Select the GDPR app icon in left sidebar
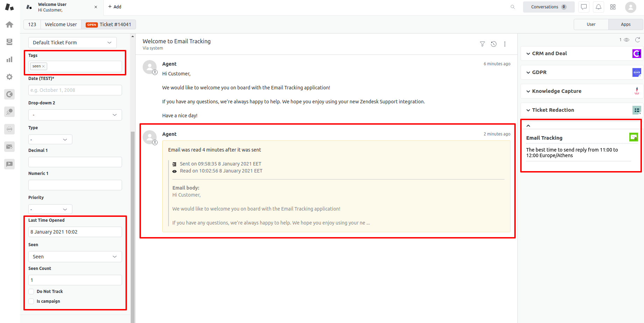644x323 pixels. tap(9, 129)
